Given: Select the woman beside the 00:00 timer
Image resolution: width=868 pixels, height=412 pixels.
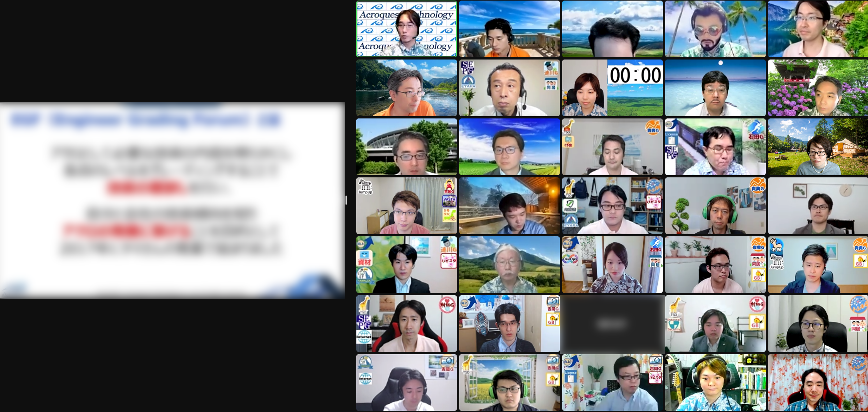Looking at the screenshot, I should tap(612, 88).
